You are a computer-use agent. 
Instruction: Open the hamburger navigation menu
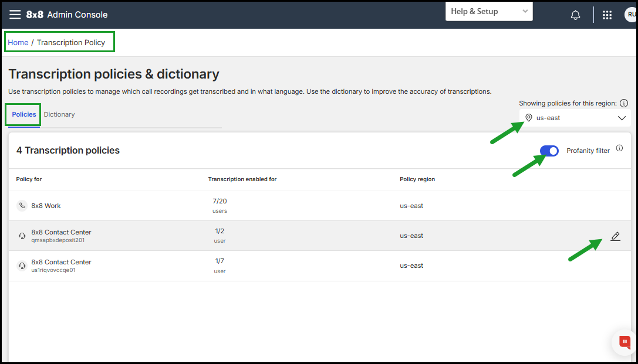[x=15, y=15]
